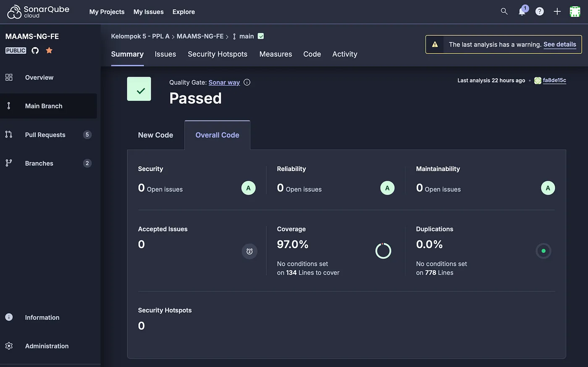Switch to the Summary tab

click(x=127, y=54)
